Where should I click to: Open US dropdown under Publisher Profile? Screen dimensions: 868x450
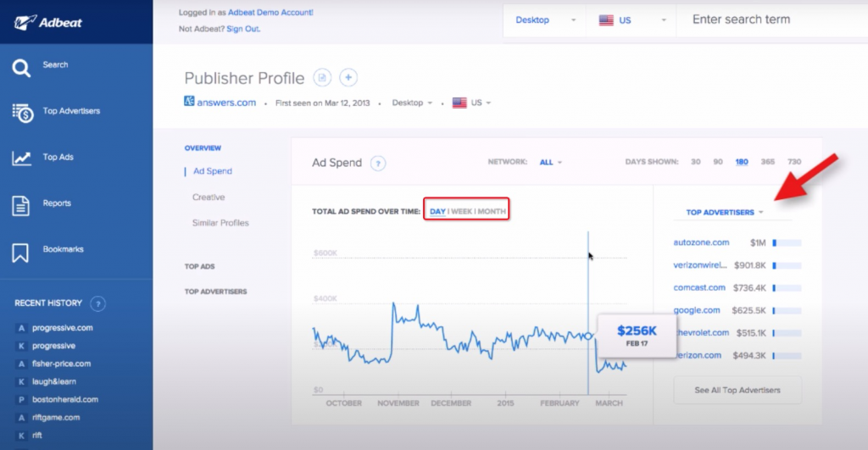click(472, 103)
